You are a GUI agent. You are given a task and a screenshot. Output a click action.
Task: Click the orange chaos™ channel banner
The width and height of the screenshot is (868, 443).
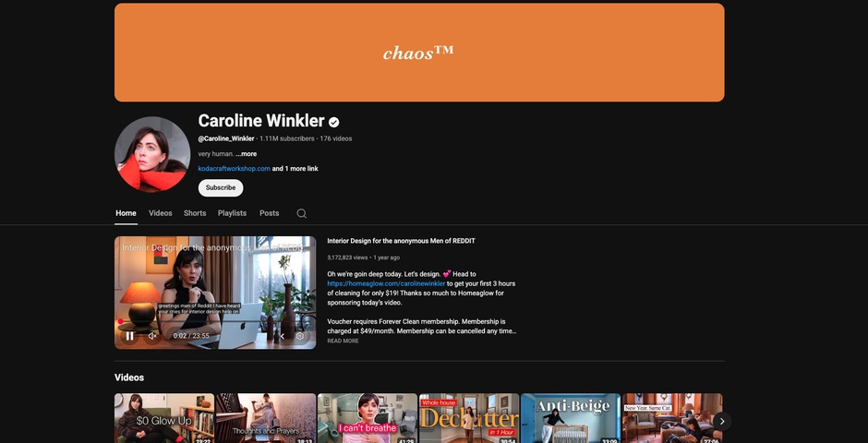[419, 53]
